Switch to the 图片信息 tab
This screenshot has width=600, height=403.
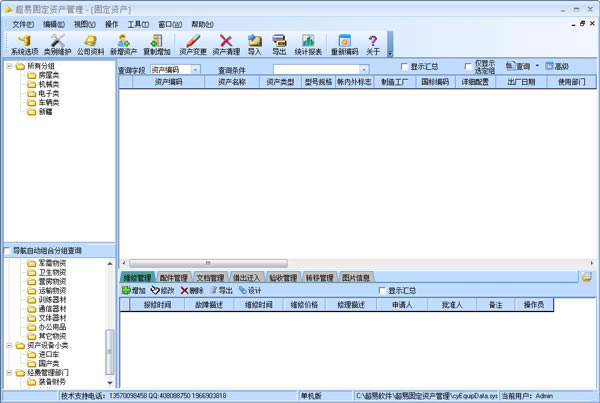356,277
